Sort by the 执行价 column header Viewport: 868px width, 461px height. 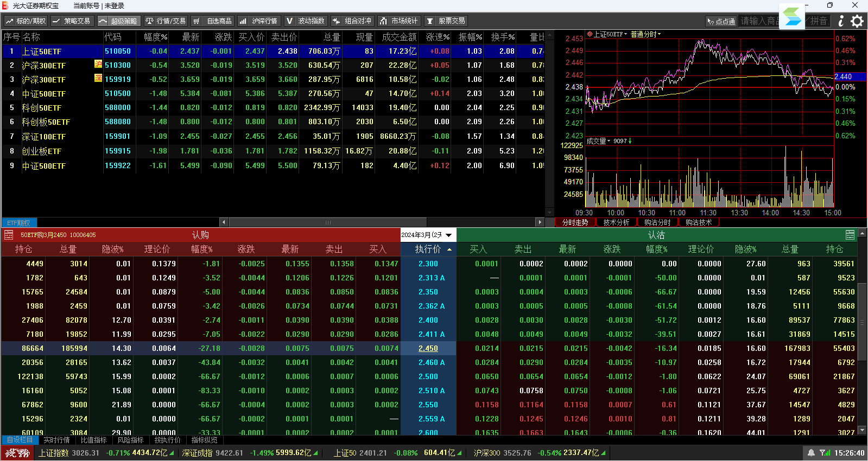pyautogui.click(x=428, y=249)
